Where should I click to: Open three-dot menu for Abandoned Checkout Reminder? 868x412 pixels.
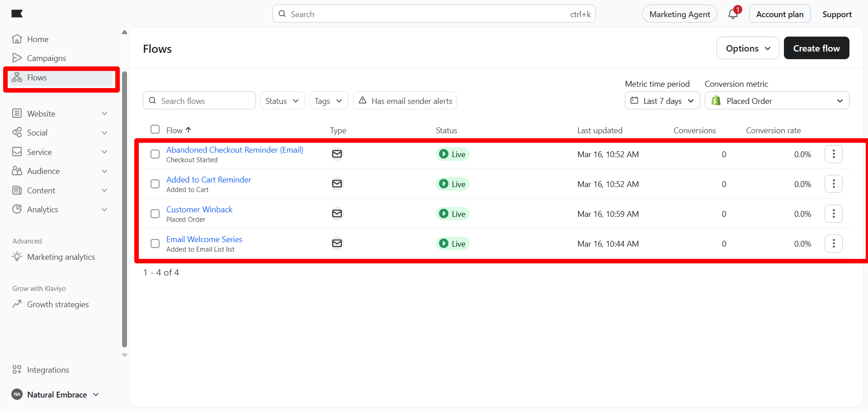(833, 154)
